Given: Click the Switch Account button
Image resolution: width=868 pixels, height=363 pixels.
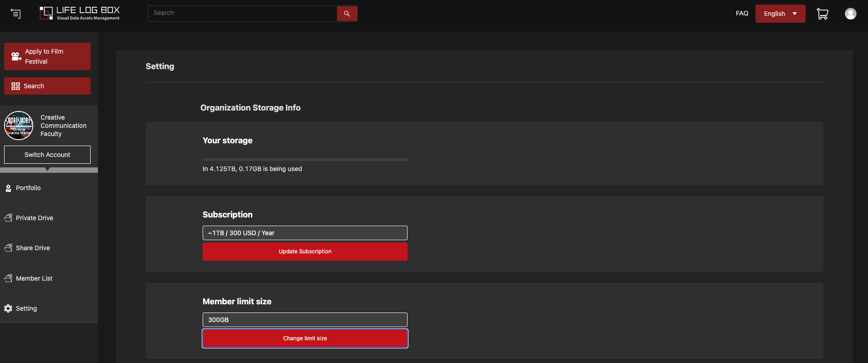Looking at the screenshot, I should (47, 155).
